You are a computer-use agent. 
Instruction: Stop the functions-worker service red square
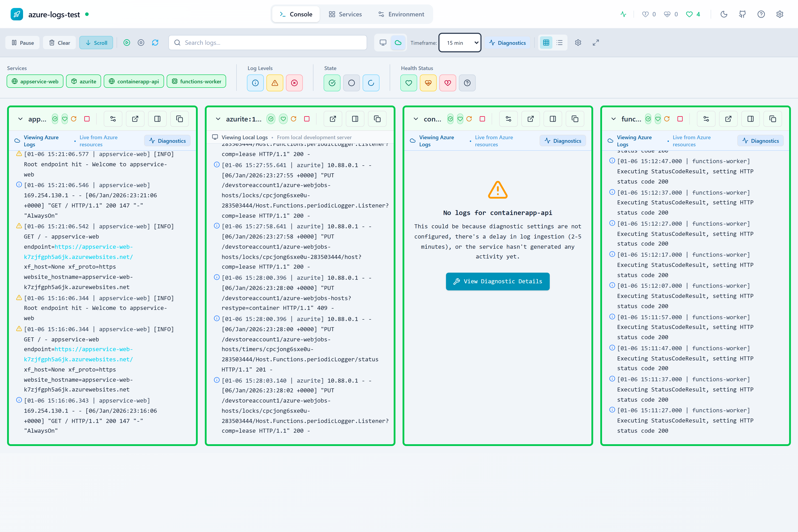click(680, 119)
